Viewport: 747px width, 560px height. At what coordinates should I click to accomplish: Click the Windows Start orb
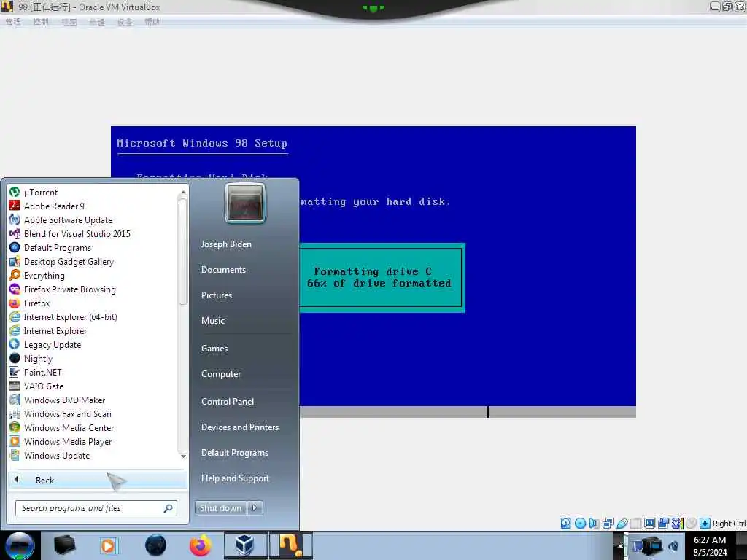[x=20, y=545]
